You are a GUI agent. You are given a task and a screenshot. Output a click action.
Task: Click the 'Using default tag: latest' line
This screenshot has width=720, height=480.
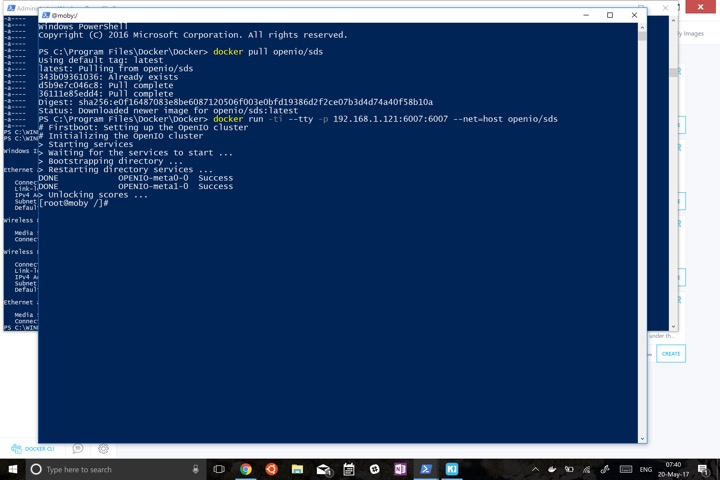coord(101,60)
